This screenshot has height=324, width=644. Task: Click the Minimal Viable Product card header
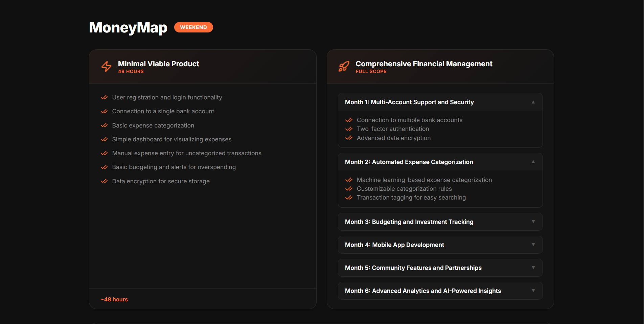coord(202,67)
